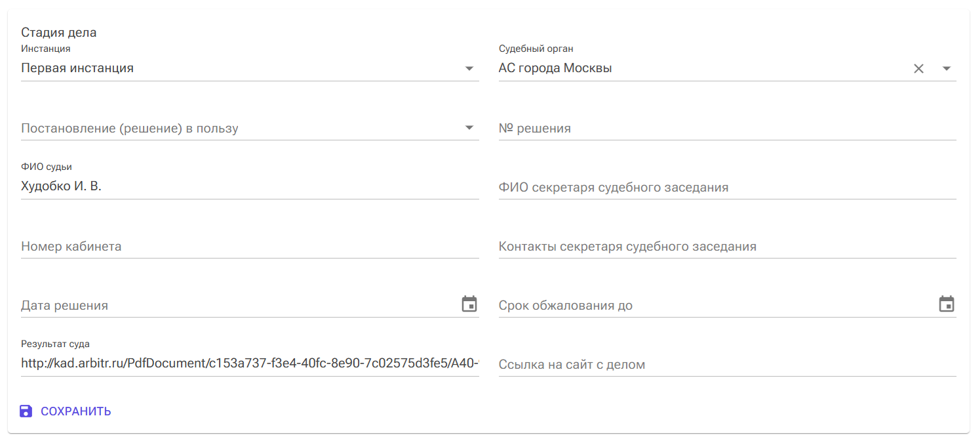Click the Постановление (решение) в пользу placeholder text
The width and height of the screenshot is (980, 437).
point(130,129)
